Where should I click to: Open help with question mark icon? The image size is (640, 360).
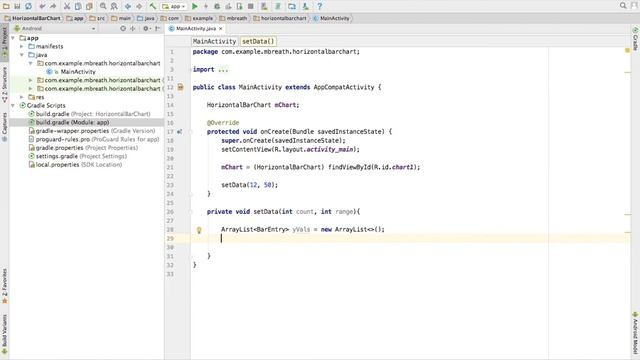click(x=320, y=6)
